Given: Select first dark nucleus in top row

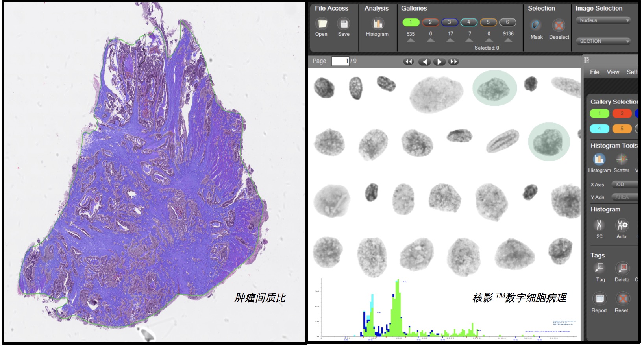Looking at the screenshot, I should point(324,87).
